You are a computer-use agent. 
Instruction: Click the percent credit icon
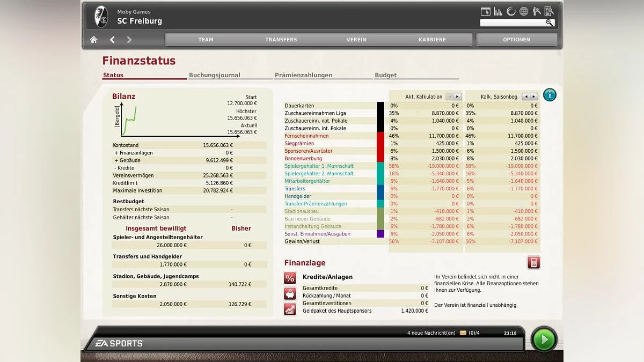point(290,278)
